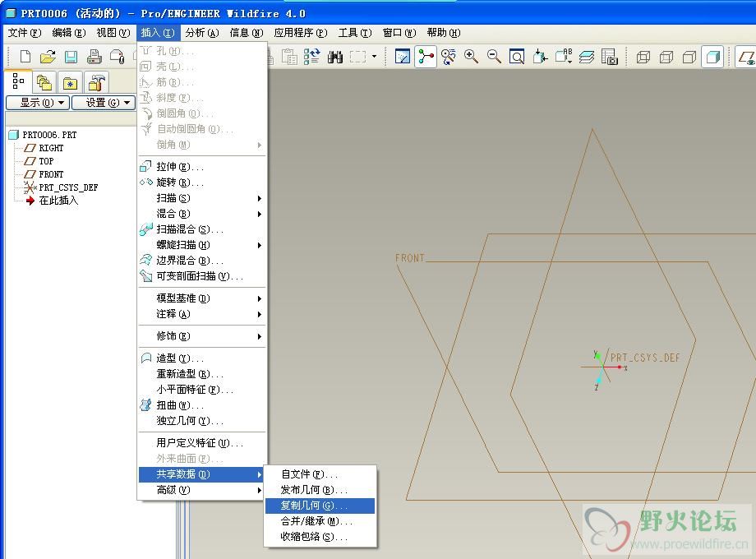Open the 显示(O) dropdown button
This screenshot has height=559, width=756.
pos(38,103)
